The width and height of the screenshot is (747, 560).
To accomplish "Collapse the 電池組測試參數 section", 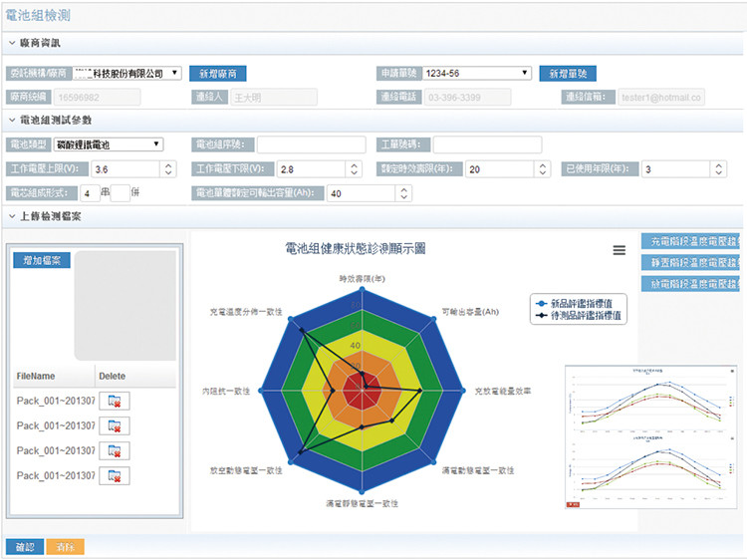I will [12, 120].
